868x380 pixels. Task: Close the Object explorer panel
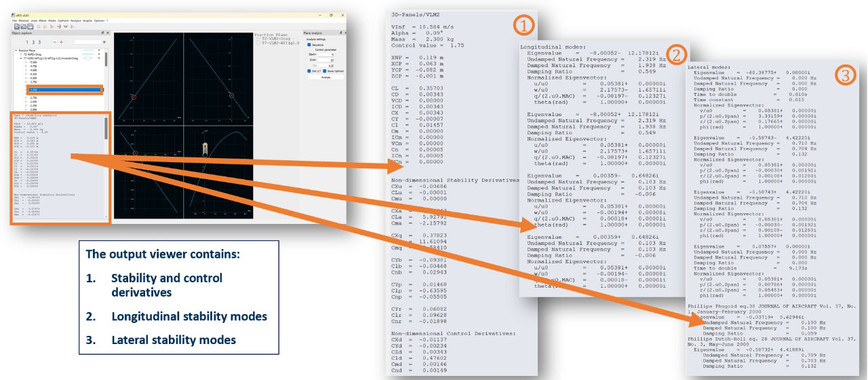click(106, 33)
